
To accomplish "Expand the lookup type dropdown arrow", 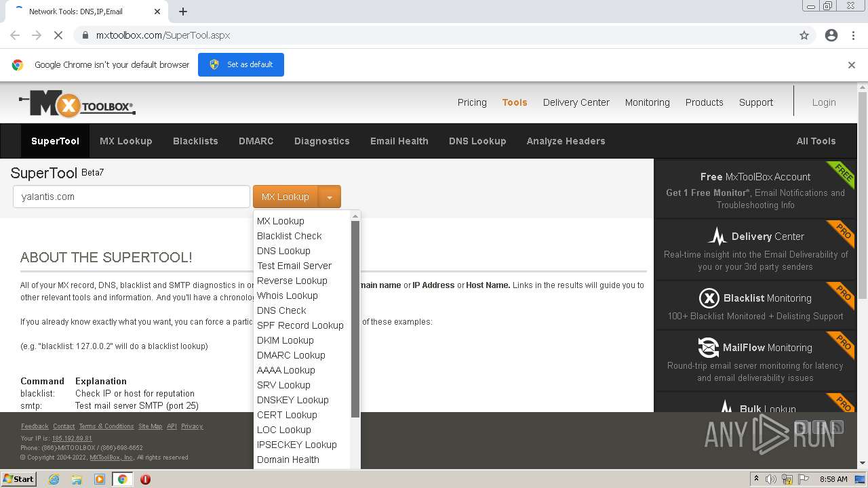I will [x=330, y=197].
